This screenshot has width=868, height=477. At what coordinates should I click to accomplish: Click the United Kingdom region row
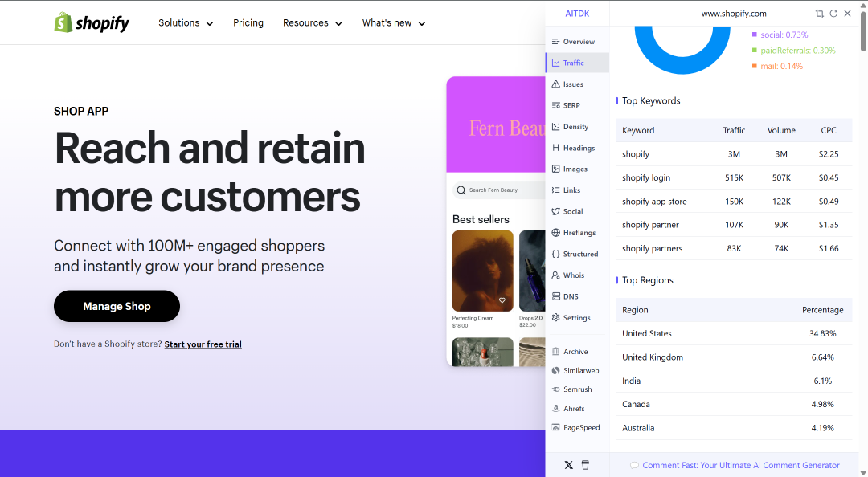click(x=734, y=357)
